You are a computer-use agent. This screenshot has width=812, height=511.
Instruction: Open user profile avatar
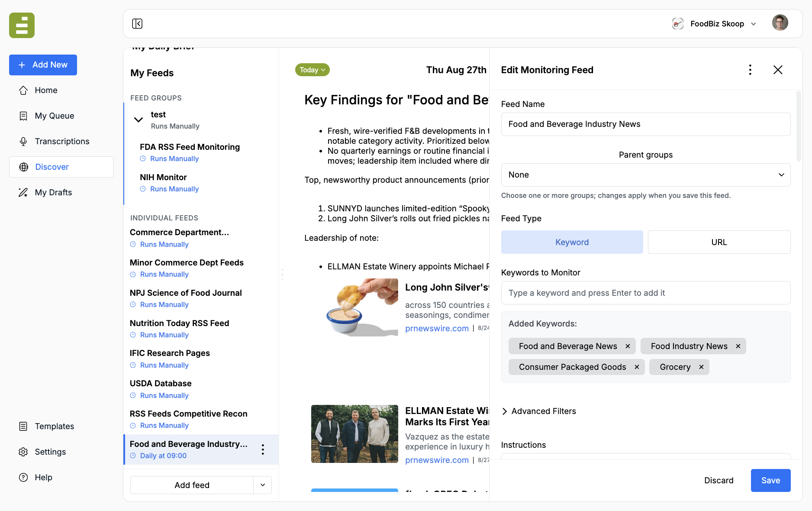pos(780,23)
